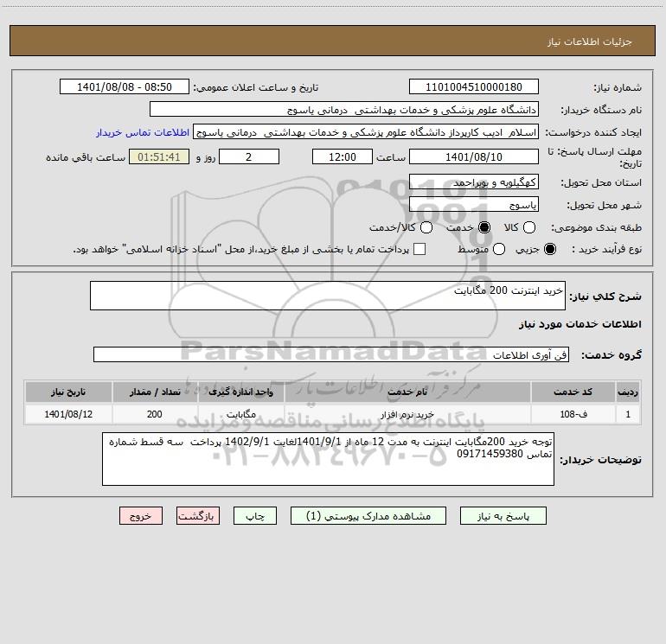The image size is (666, 644).
Task: Click the page title جزئیات اطلاعات نیاز
Action: pyautogui.click(x=590, y=41)
